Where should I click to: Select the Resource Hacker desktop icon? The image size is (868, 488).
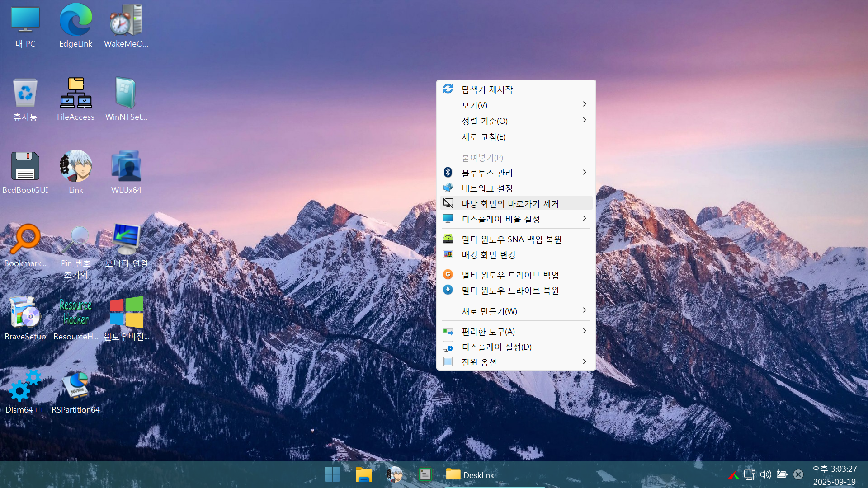[x=75, y=313]
